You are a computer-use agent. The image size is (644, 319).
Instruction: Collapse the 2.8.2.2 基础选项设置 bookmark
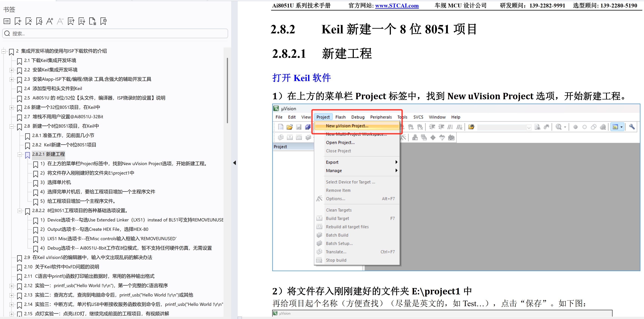20,211
